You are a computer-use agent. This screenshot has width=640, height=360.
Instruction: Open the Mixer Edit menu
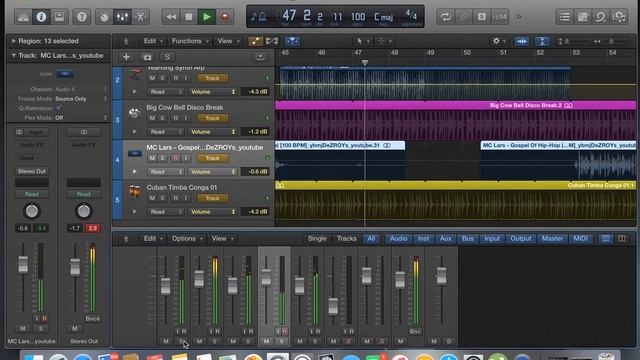coord(153,238)
